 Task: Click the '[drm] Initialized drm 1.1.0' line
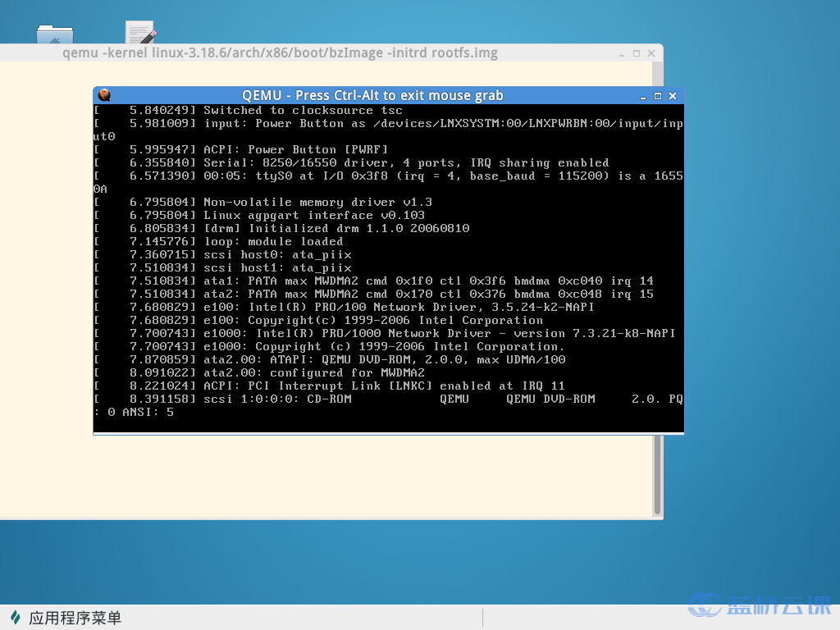(x=282, y=228)
